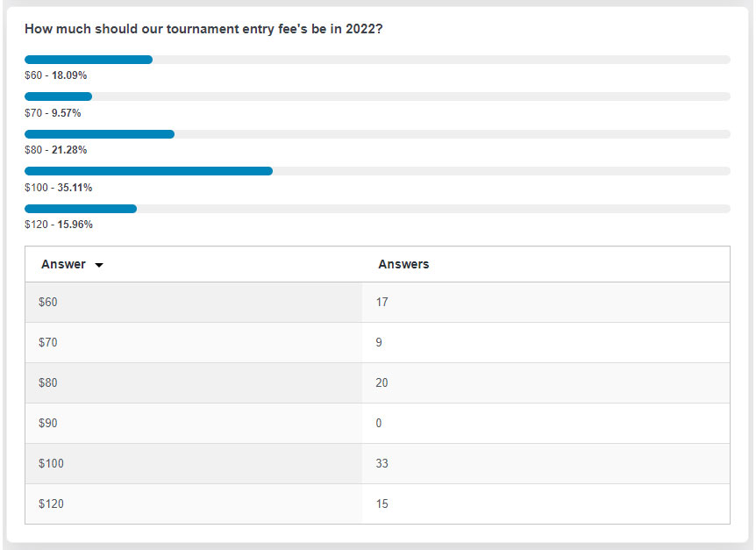Click the $70 progress bar

[377, 96]
